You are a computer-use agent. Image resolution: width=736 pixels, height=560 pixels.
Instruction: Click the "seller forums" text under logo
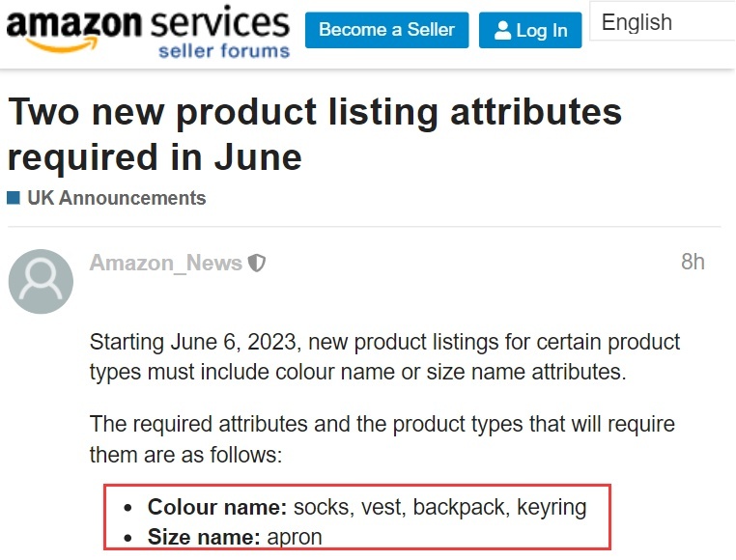click(224, 50)
